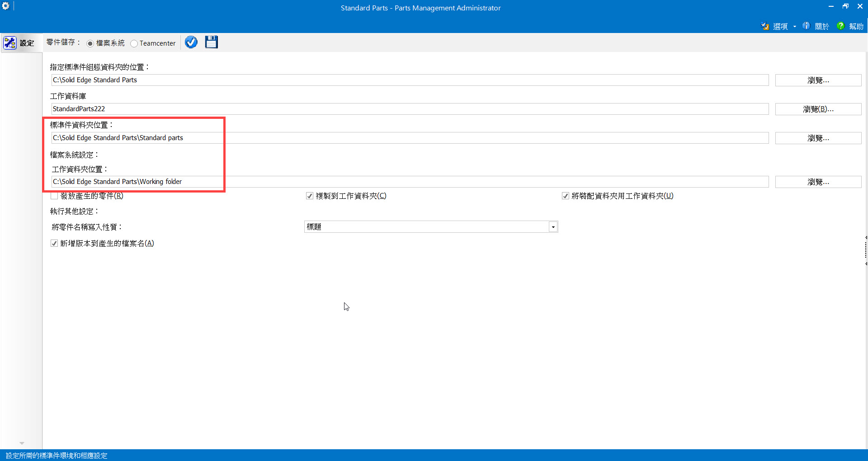
Task: Toggle 發放產生的零件(R) checkbox
Action: 54,196
